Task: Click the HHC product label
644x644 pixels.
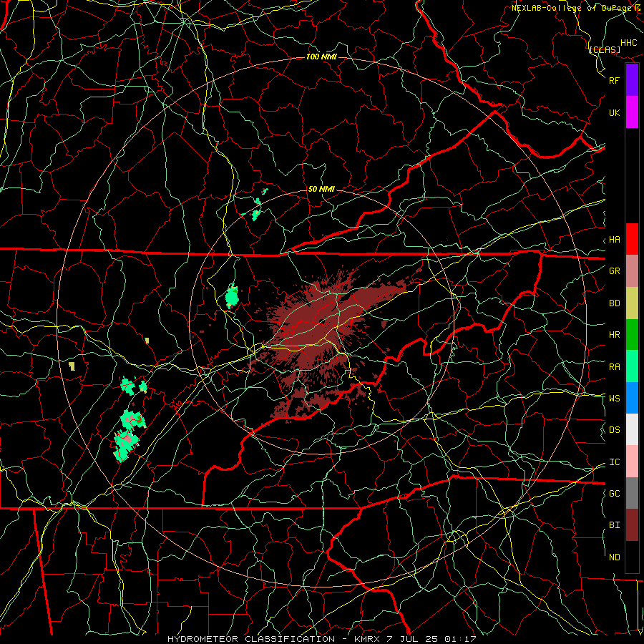Action: (x=629, y=43)
